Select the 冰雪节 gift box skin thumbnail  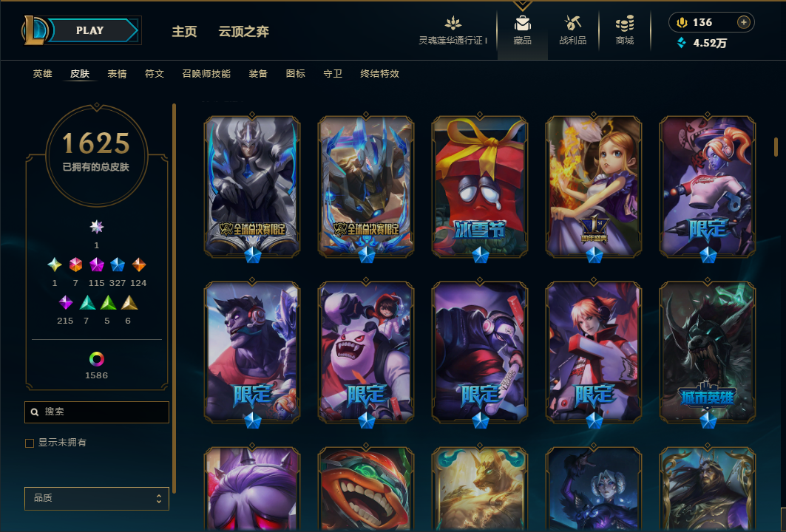pos(480,187)
